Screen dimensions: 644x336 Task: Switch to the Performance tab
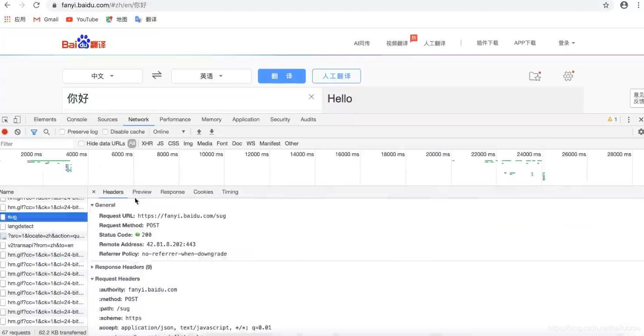coord(175,119)
